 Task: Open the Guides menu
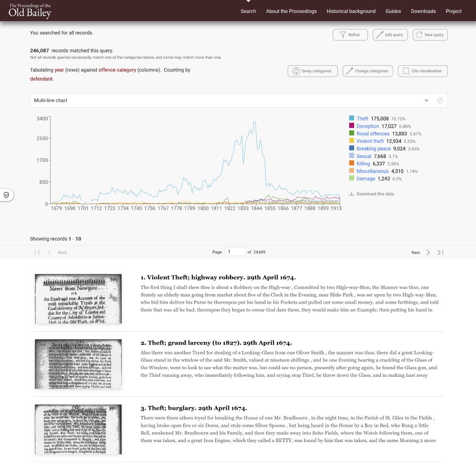pos(393,11)
